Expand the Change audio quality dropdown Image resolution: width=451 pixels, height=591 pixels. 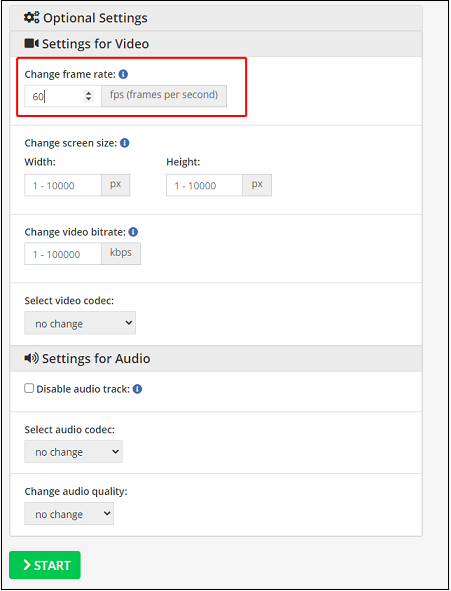(x=69, y=513)
